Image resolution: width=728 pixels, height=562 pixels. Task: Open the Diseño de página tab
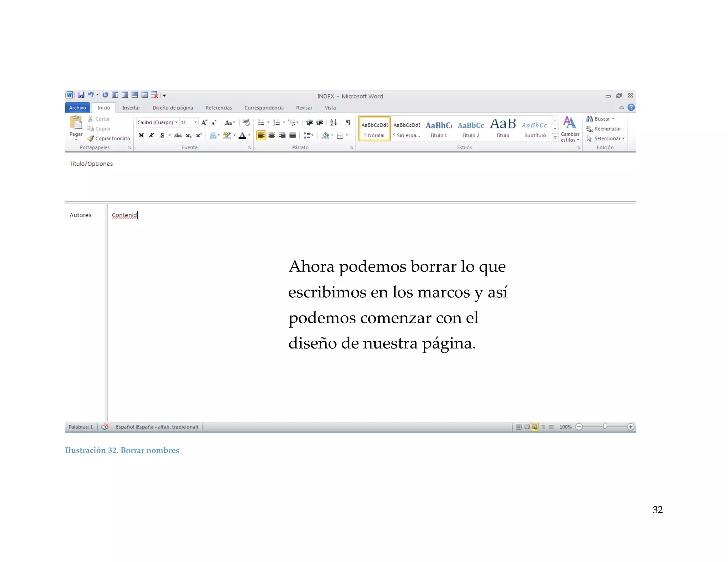[x=172, y=108]
